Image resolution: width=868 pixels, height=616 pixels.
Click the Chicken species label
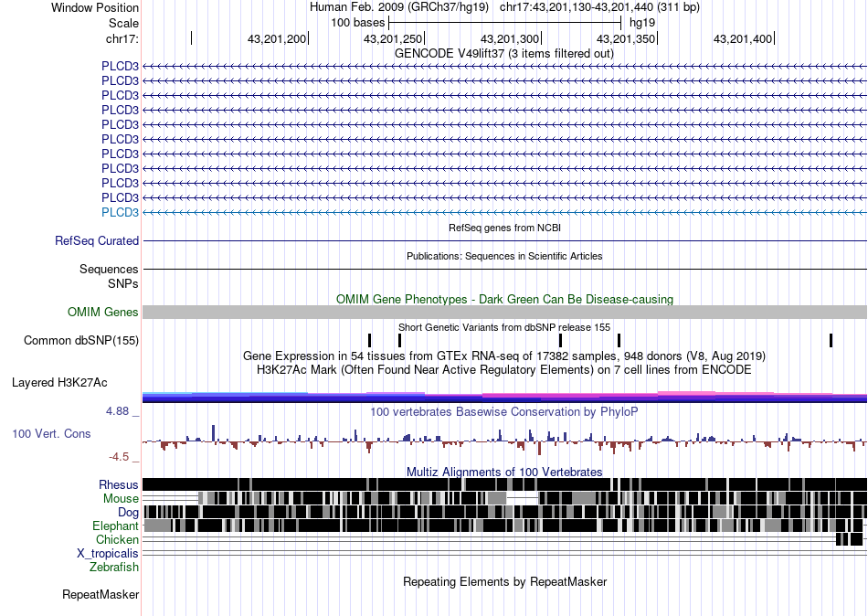click(x=117, y=539)
